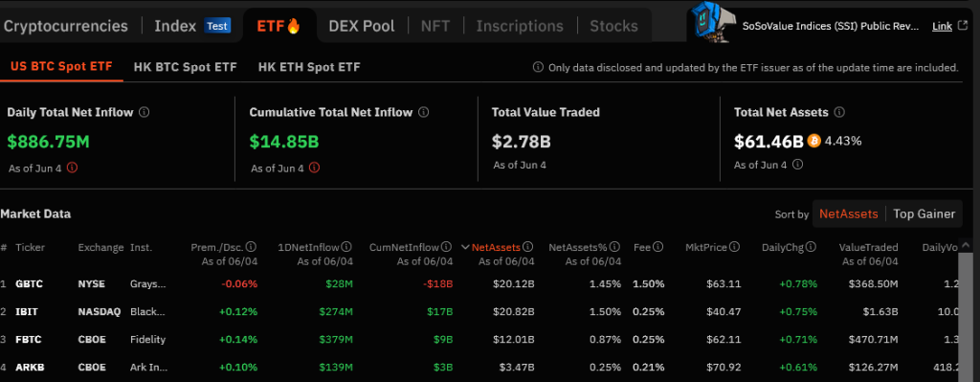This screenshot has width=980, height=382.
Task: Select the US BTC Spot ETF sub-tab
Action: tap(61, 67)
